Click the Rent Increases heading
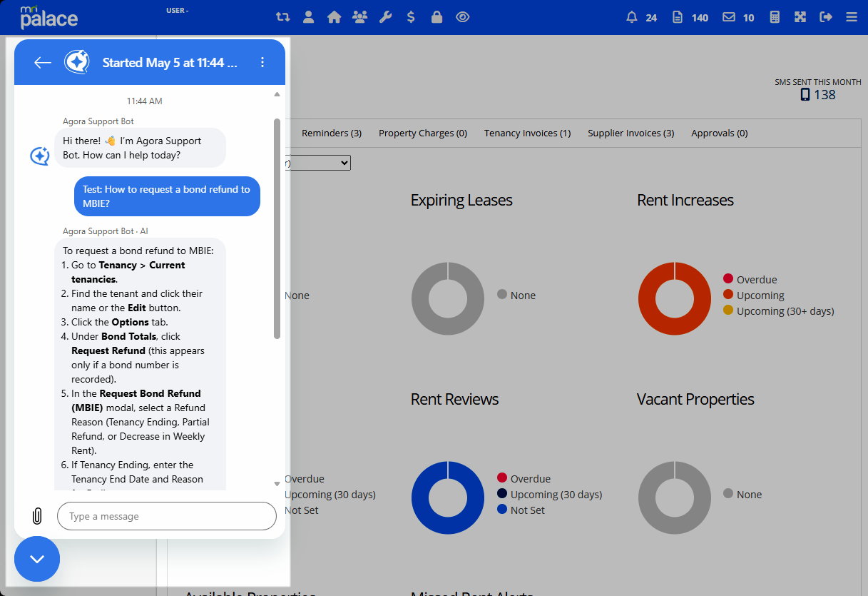Image resolution: width=868 pixels, height=596 pixels. [685, 201]
